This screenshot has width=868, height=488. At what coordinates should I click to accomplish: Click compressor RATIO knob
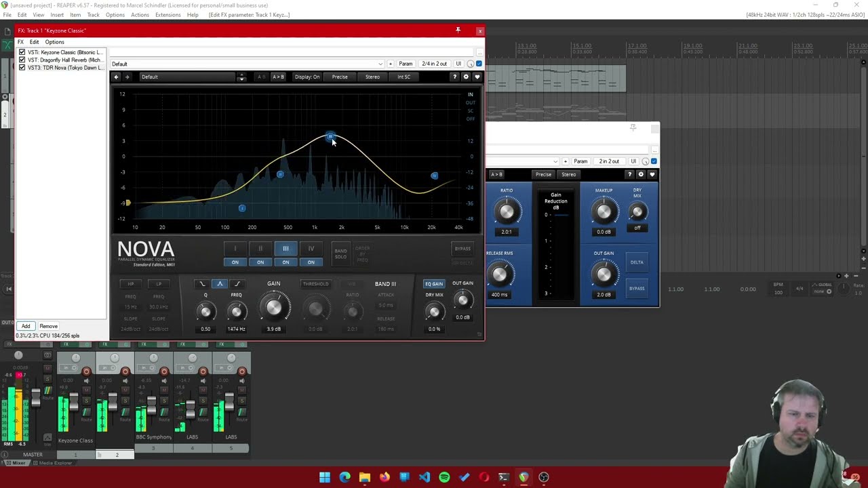507,212
